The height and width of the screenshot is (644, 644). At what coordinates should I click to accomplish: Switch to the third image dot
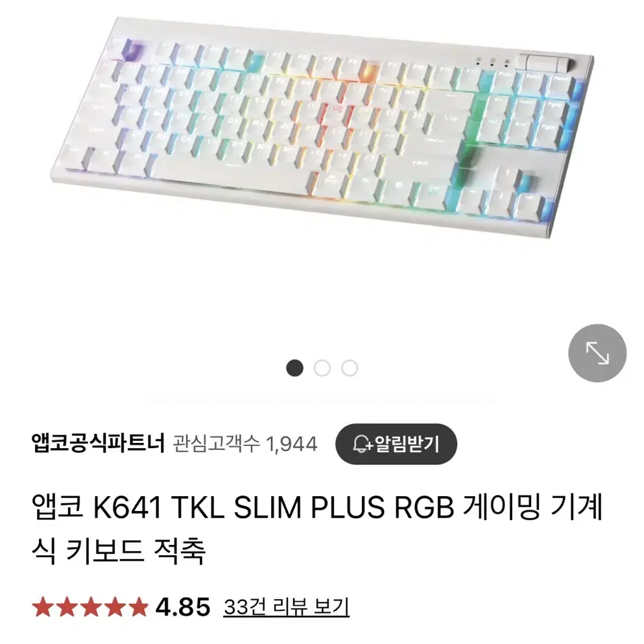[350, 368]
